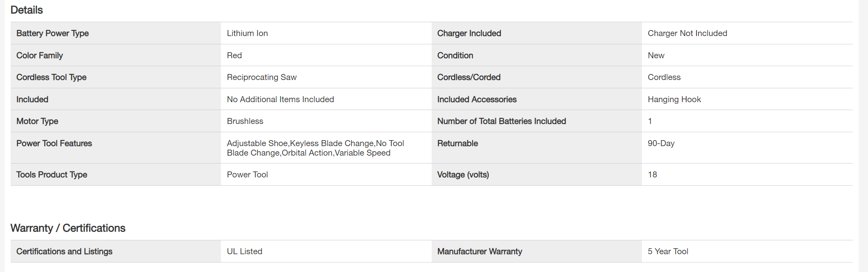The height and width of the screenshot is (272, 868).
Task: Click the 5 Year Tool value
Action: [668, 251]
